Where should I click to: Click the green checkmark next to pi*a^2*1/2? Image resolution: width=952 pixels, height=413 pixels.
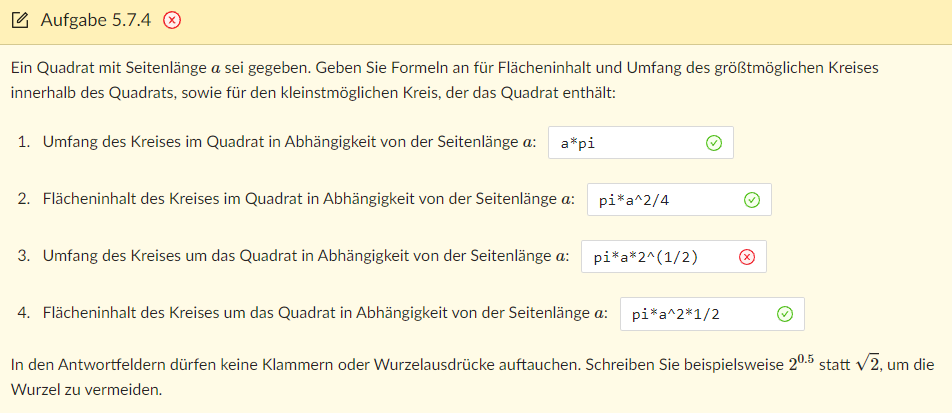(784, 314)
